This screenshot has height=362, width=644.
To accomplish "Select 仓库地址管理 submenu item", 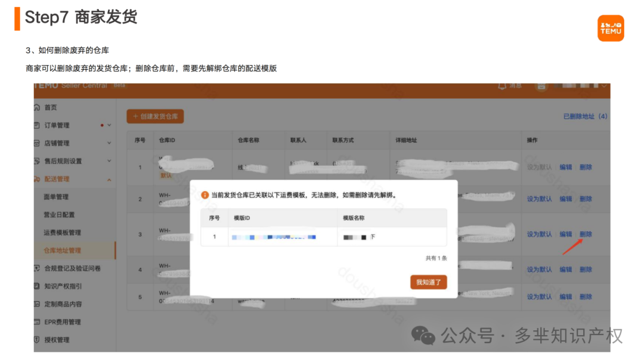I will click(x=62, y=250).
